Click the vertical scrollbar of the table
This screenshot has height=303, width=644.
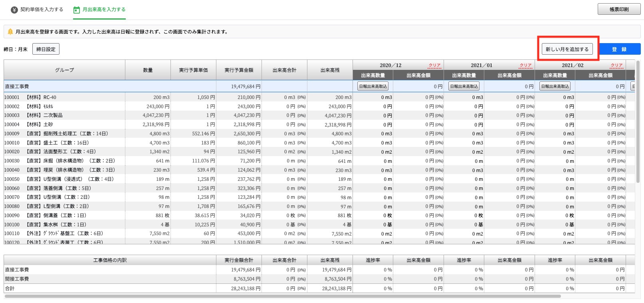(638, 122)
